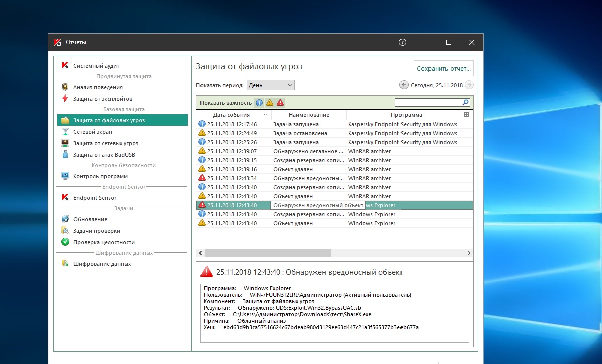Open the Application Control report section

coord(100,176)
